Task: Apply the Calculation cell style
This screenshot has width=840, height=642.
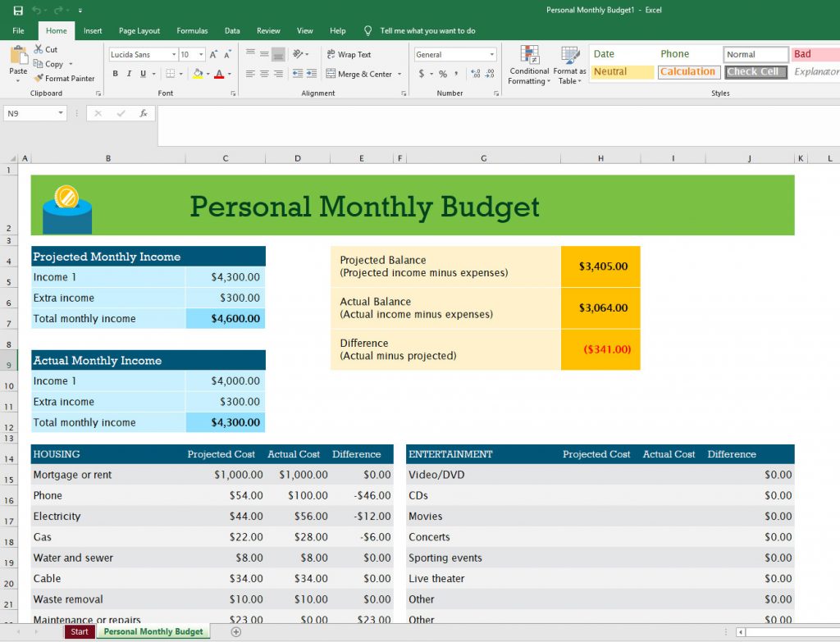Action: [688, 72]
